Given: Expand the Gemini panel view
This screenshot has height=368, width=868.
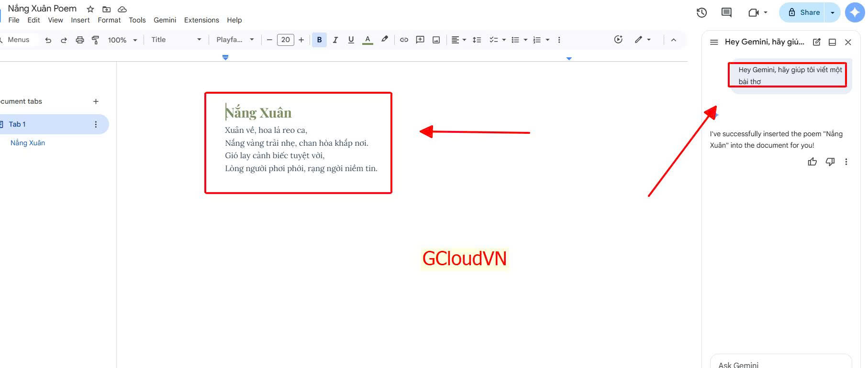Looking at the screenshot, I should click(x=832, y=42).
